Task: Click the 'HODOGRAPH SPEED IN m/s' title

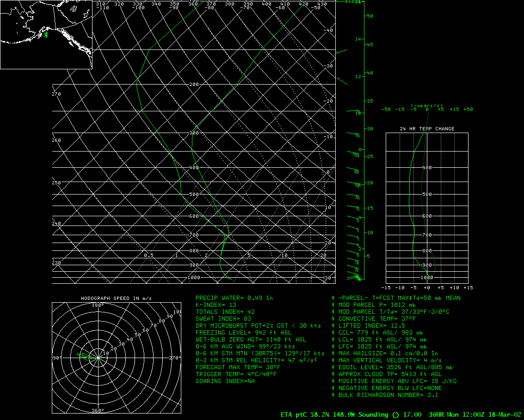Action: 116,298
